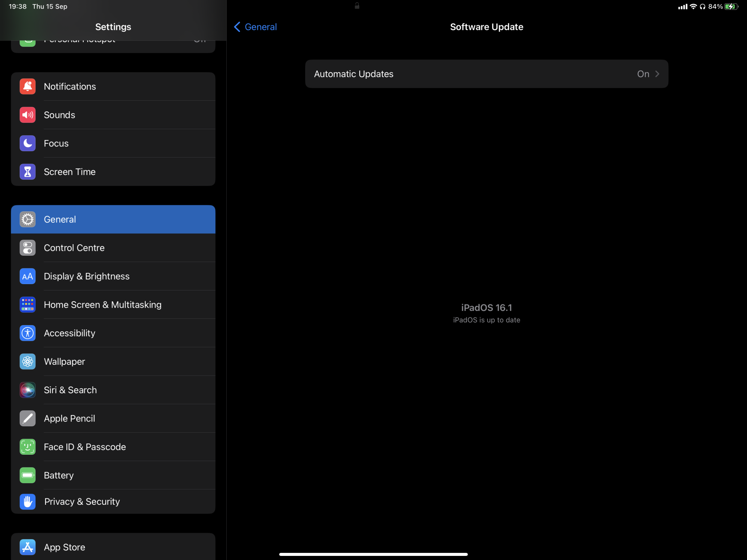
Task: Tap the Sounds speaker icon
Action: point(28,115)
